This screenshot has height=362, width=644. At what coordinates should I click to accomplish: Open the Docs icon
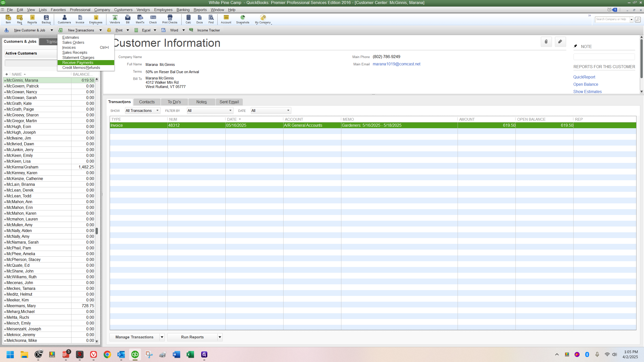(x=199, y=19)
